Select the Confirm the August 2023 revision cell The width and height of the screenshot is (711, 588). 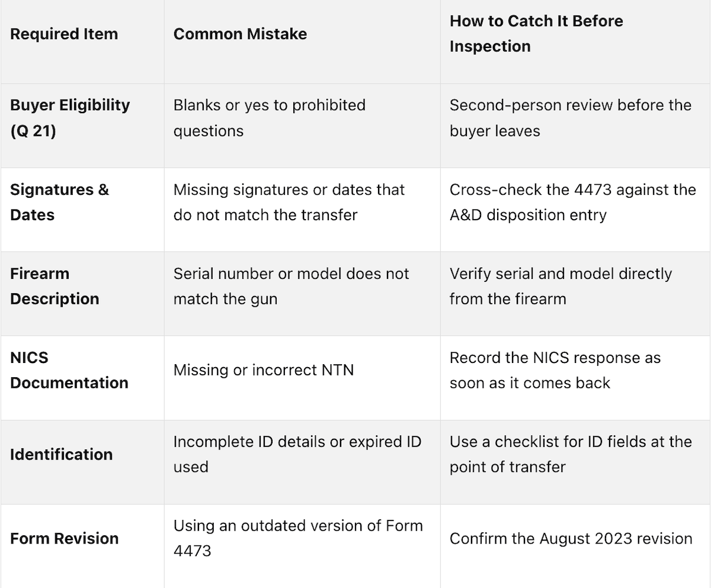571,538
